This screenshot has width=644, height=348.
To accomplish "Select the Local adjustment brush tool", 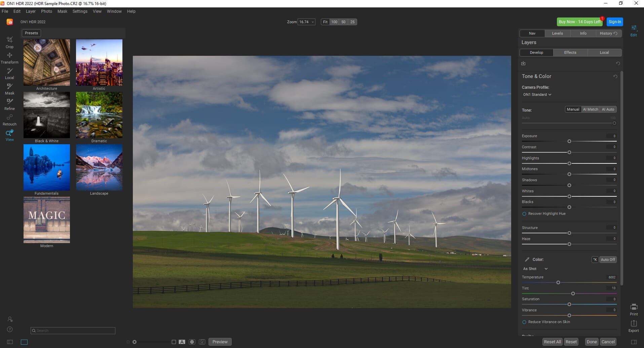I will [9, 73].
